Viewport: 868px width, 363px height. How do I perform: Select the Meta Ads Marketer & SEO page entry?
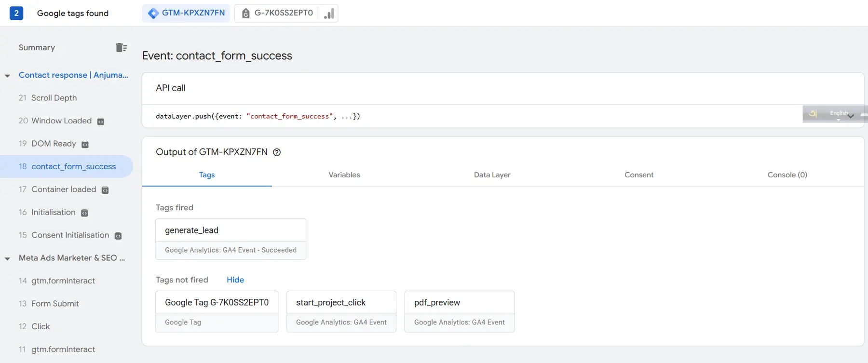(72, 258)
